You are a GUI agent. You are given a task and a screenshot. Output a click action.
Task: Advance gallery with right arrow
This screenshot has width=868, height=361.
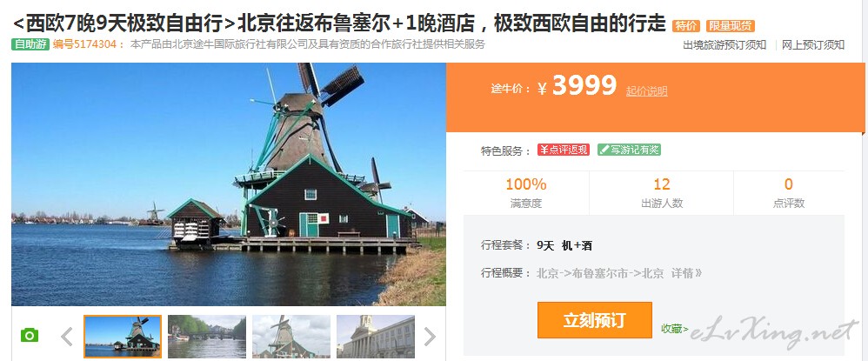coord(430,337)
